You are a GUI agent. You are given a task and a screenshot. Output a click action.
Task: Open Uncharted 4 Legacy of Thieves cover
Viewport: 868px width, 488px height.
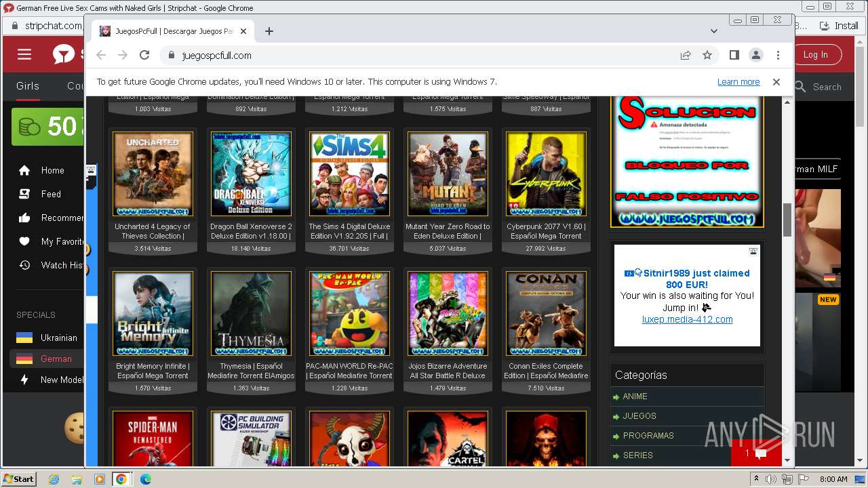[x=153, y=174]
